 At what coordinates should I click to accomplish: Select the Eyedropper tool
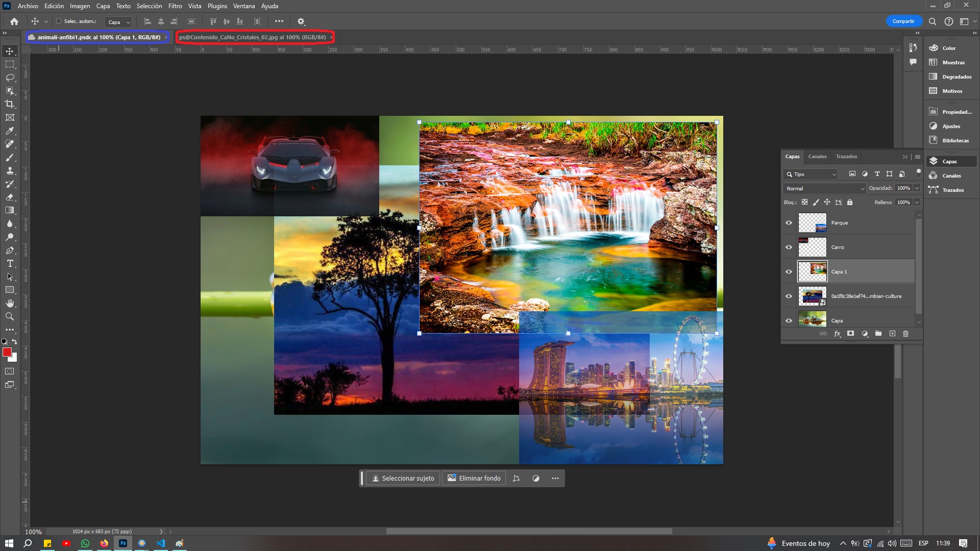[10, 131]
